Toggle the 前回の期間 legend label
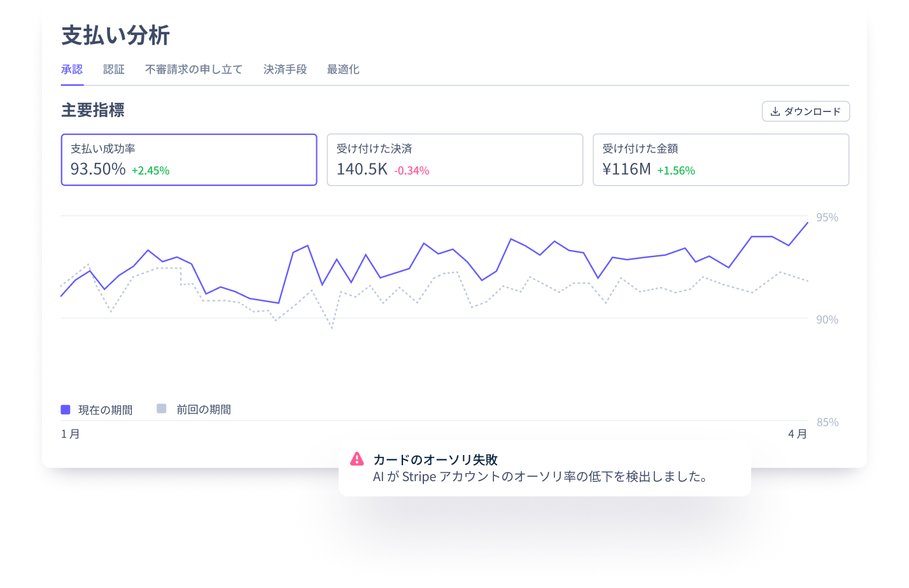The width and height of the screenshot is (909, 588). point(204,410)
